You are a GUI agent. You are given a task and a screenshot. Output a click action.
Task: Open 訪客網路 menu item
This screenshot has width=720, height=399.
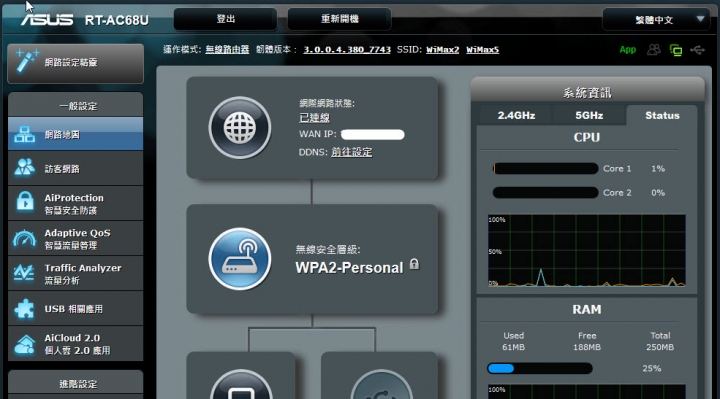[76, 169]
